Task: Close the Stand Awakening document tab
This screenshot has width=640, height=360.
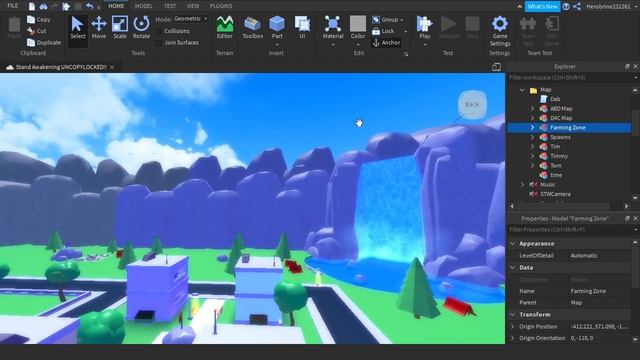Action: [x=112, y=67]
